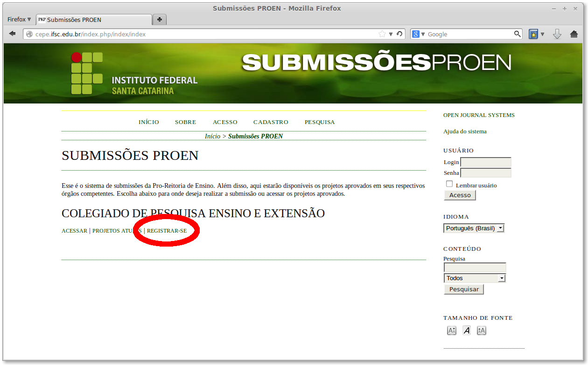Open Firefox home page via the home icon
The width and height of the screenshot is (588, 365).
tap(575, 34)
